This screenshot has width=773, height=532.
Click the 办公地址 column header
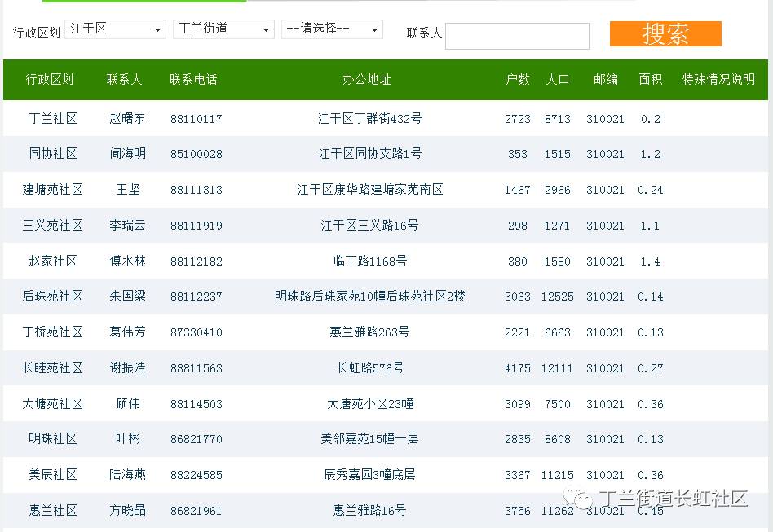point(367,79)
